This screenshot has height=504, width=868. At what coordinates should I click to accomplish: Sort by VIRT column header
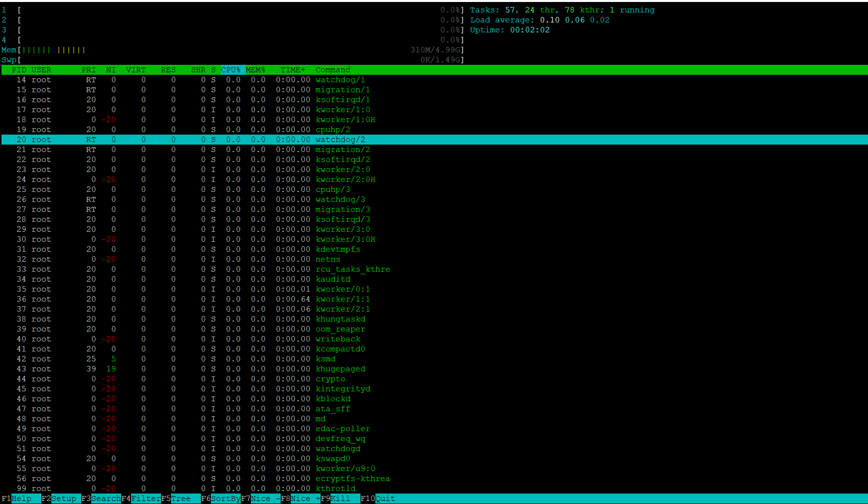click(x=136, y=70)
